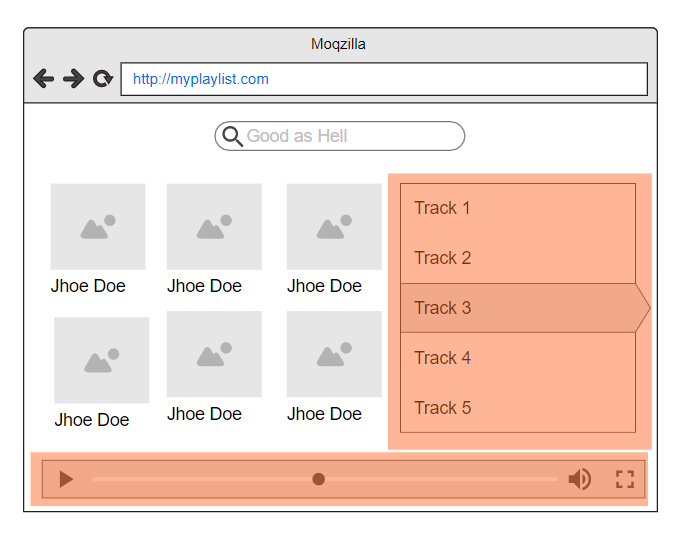Click the Jhoe Doe label under bottom-right album
The width and height of the screenshot is (675, 543).
pos(324,414)
